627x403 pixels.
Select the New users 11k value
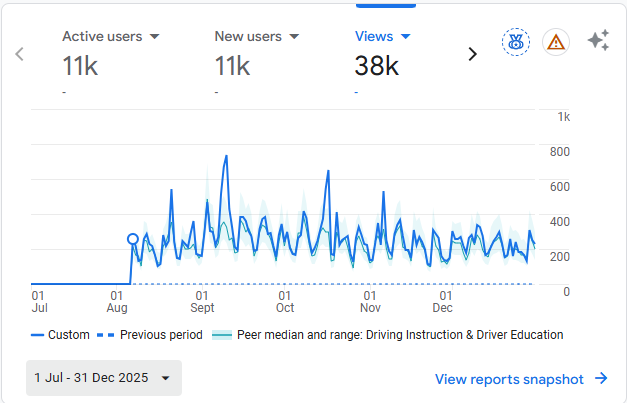(x=231, y=66)
